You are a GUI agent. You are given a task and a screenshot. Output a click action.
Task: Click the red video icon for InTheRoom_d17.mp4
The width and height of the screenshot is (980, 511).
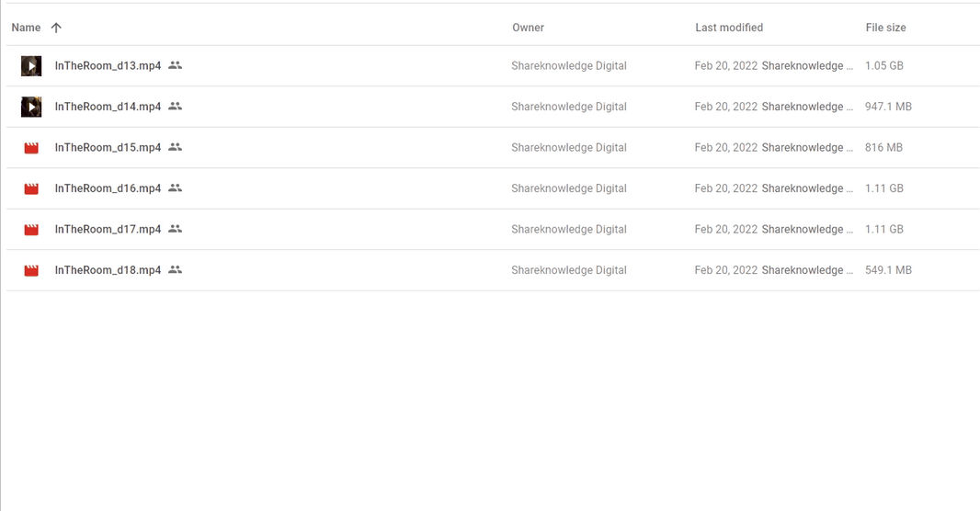(31, 230)
